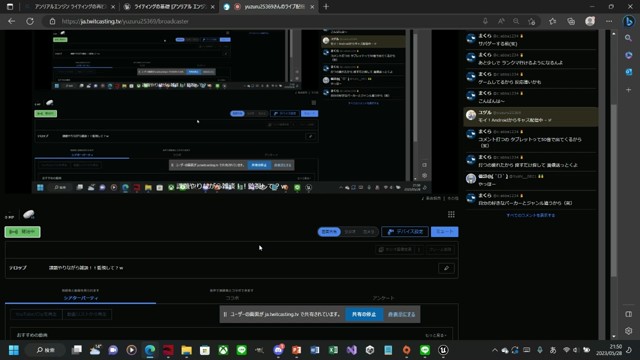
Task: Open the Outlook icon in the Edge sidebar
Action: coord(629,72)
